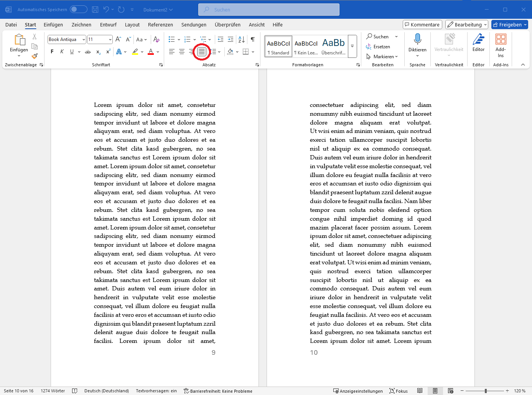Click Anzeigeeinstellungen in status bar
532x395 pixels.
point(358,391)
